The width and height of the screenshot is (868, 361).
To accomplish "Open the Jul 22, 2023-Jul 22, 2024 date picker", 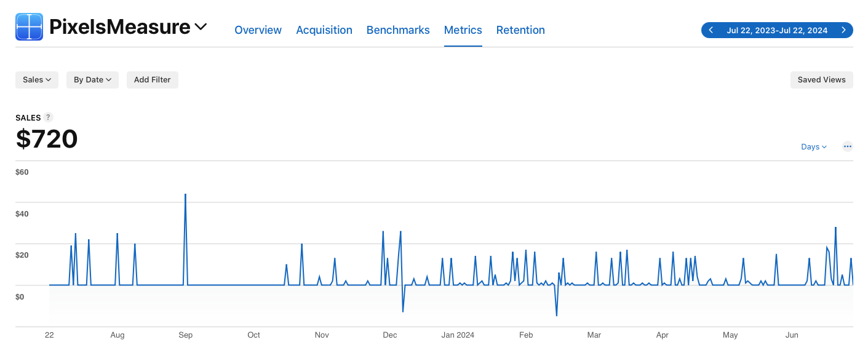I will pos(777,30).
